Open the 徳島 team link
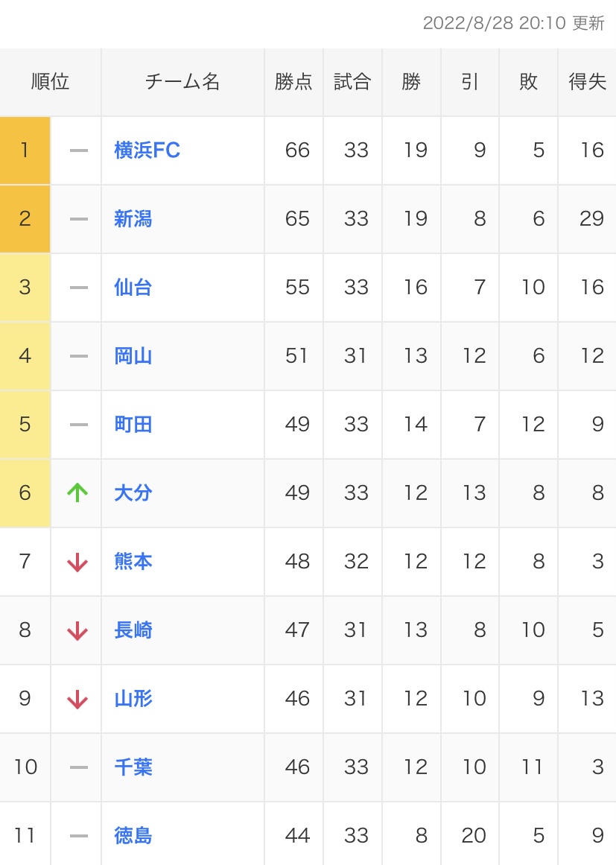The width and height of the screenshot is (616, 865). click(133, 836)
